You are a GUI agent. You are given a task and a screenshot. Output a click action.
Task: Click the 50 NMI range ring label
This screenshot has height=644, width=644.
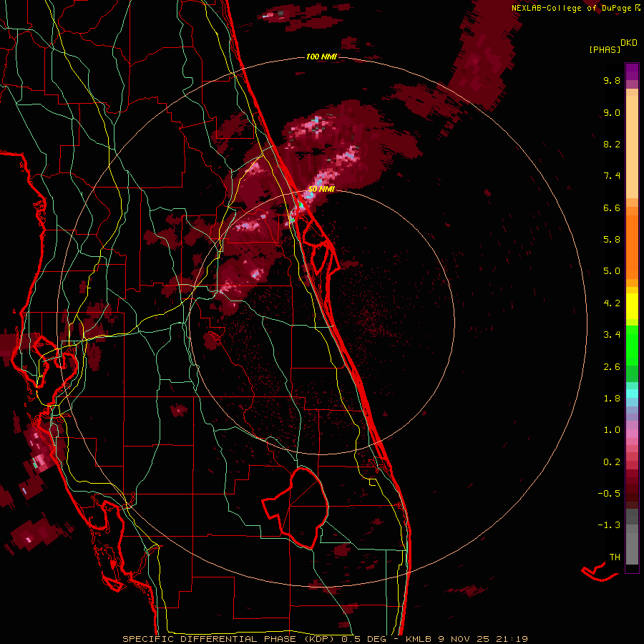[321, 189]
